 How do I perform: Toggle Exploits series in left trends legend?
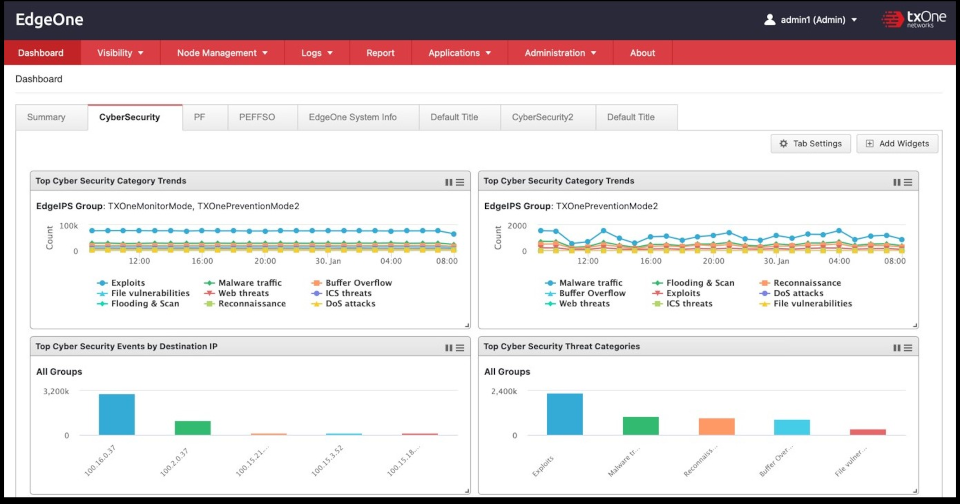tap(121, 283)
